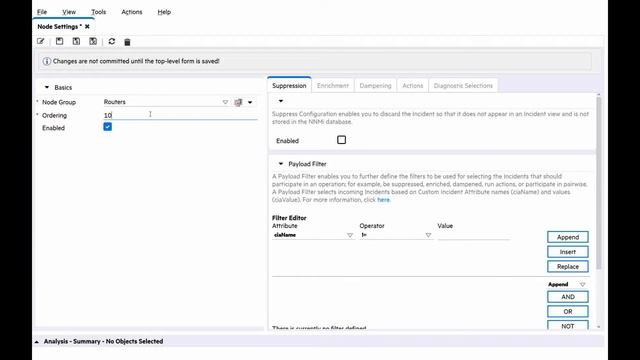Click the Refresh icon in toolbar
Viewport: 640px width, 360px height.
(x=112, y=41)
